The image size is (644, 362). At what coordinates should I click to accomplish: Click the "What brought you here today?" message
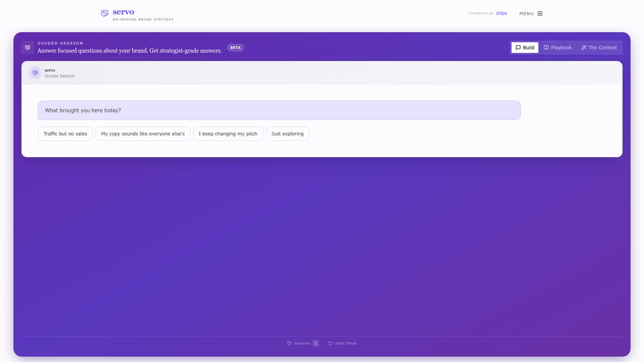(279, 110)
